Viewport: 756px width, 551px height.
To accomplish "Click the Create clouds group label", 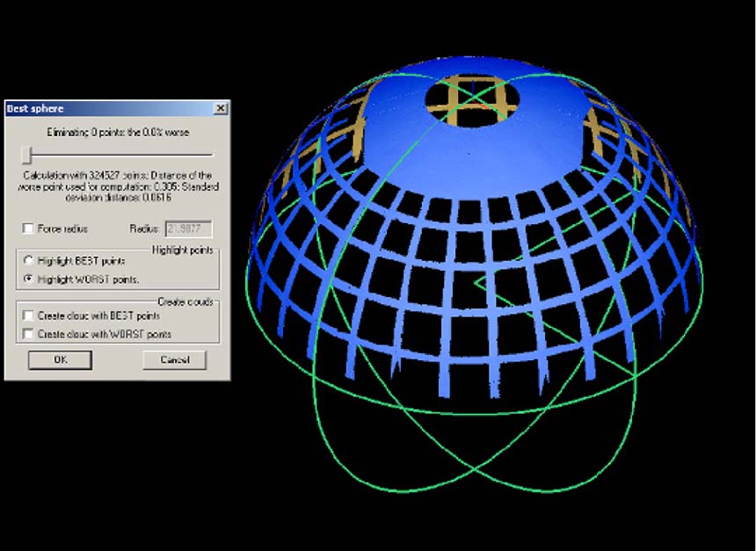I will pyautogui.click(x=185, y=301).
